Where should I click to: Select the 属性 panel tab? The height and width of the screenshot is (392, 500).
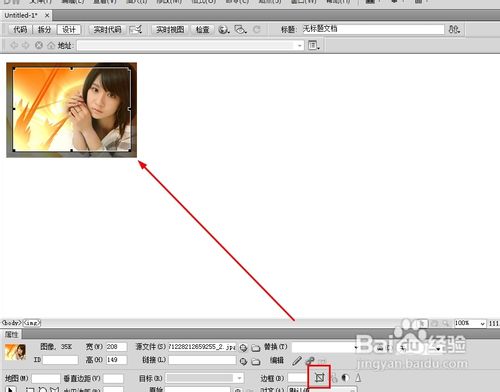pyautogui.click(x=11, y=334)
